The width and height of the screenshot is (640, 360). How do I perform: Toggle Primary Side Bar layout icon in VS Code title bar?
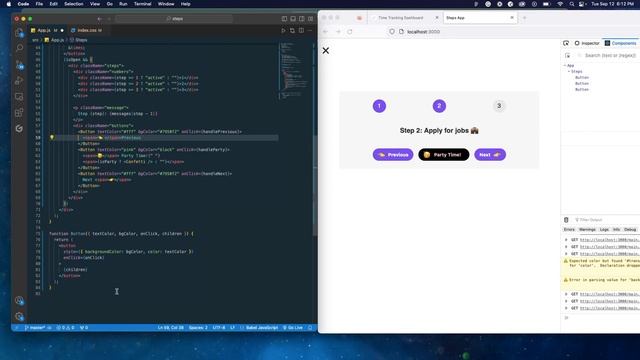(x=284, y=19)
